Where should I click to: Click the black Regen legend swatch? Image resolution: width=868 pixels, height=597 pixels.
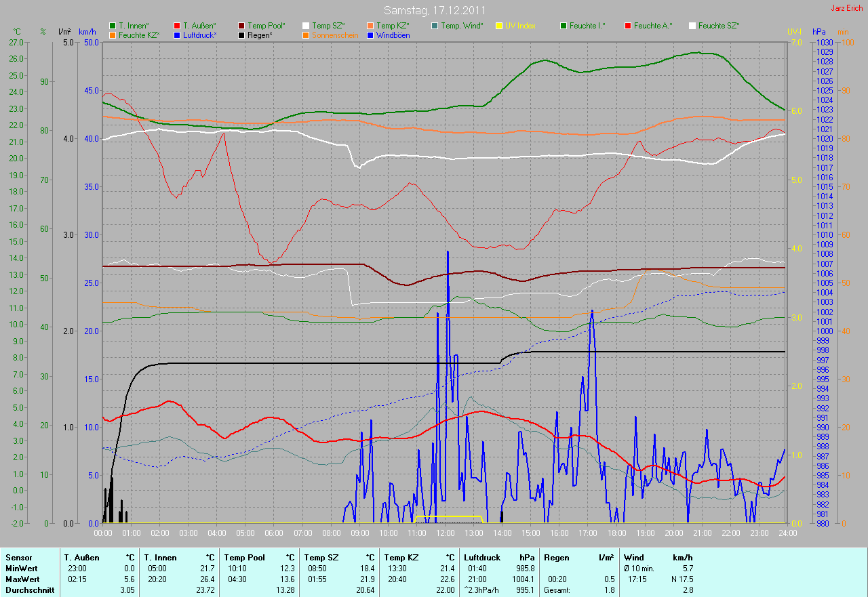(241, 35)
